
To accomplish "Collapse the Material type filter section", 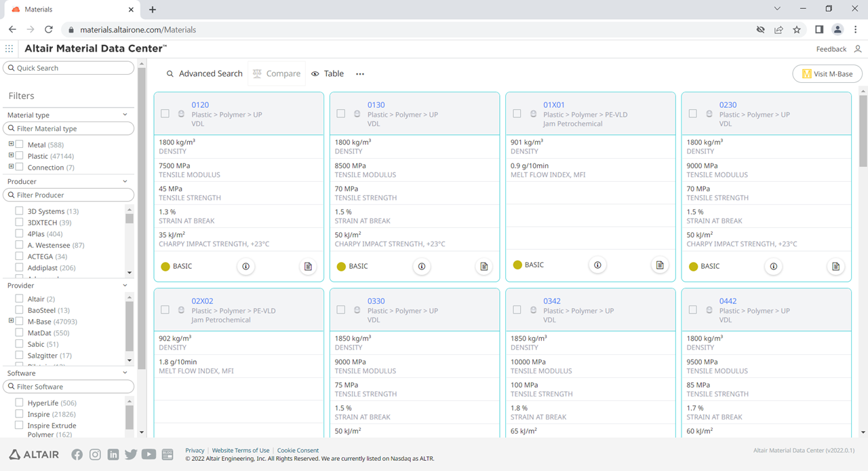I will [125, 115].
